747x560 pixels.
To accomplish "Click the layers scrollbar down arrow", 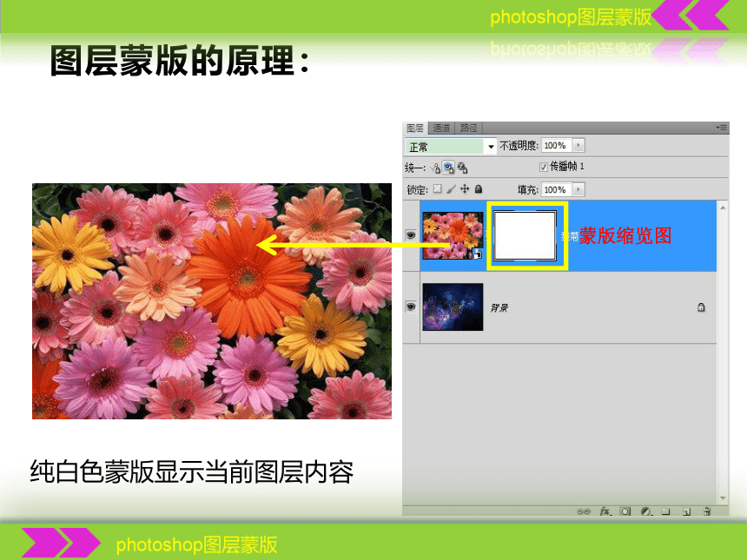I will coord(723,498).
